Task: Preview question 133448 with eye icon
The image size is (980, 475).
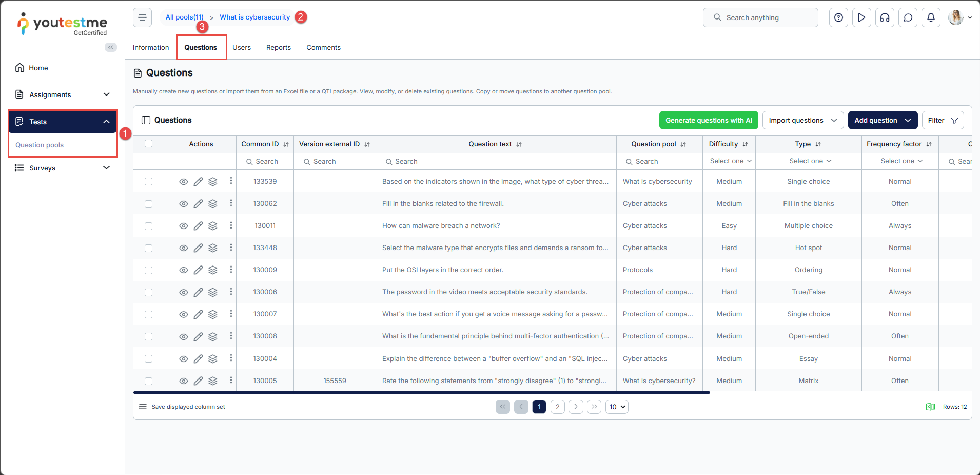Action: [183, 248]
